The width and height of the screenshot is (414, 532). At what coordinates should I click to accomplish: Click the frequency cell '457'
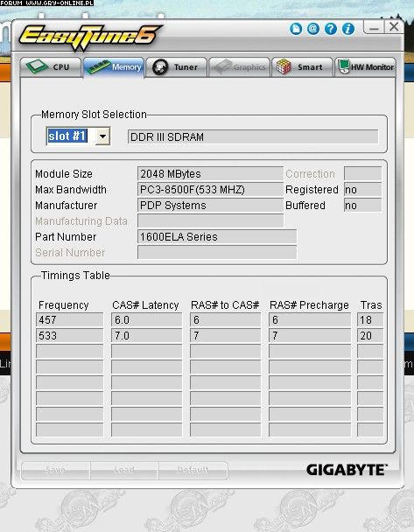(x=69, y=320)
